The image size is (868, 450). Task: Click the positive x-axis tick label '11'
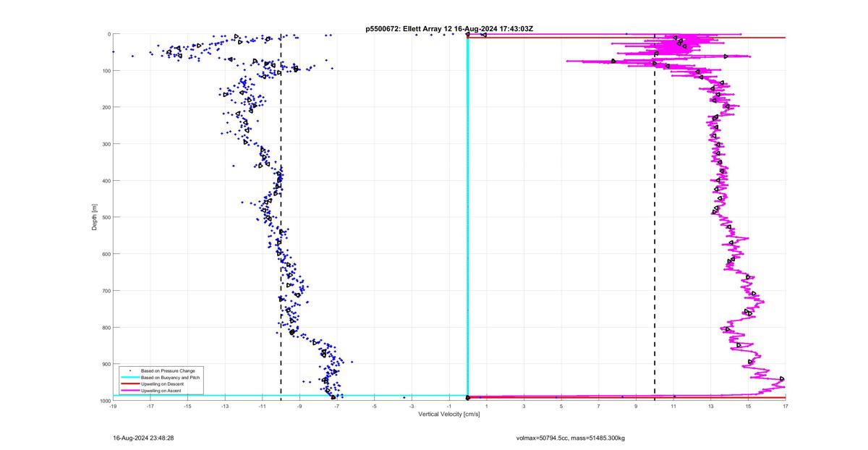click(673, 407)
